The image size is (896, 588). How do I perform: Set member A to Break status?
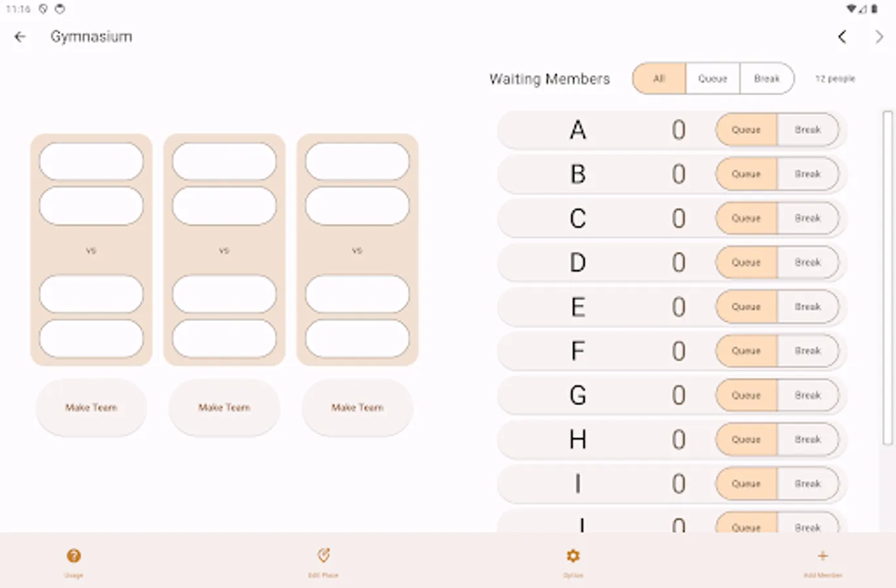pyautogui.click(x=808, y=130)
